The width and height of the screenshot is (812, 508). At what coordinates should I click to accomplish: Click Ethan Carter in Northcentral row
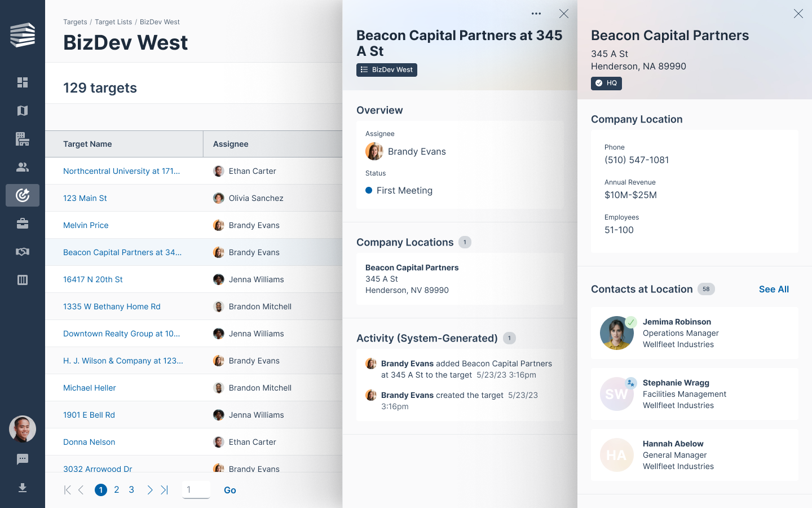pos(245,171)
